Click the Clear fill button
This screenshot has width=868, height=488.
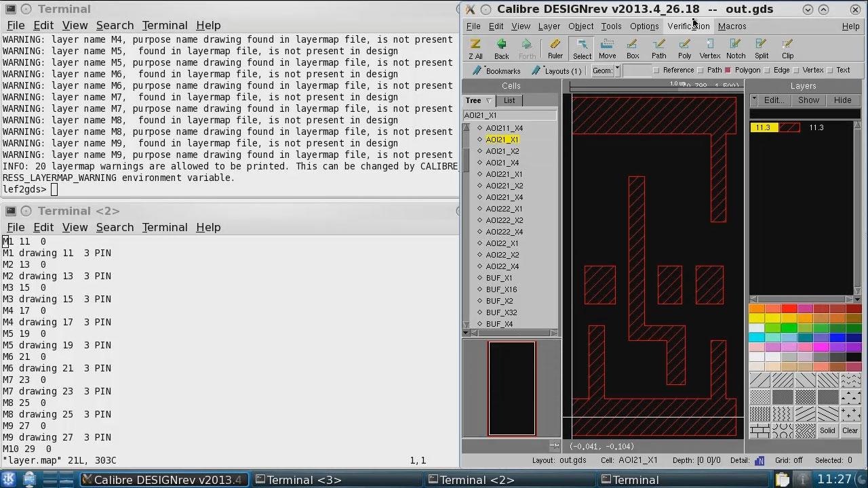850,430
